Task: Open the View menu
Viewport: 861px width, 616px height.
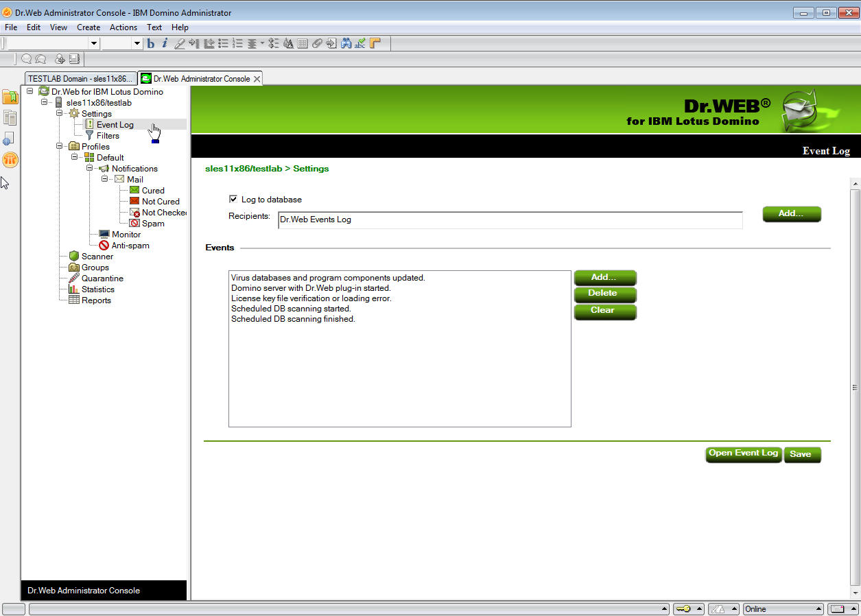Action: (x=58, y=27)
